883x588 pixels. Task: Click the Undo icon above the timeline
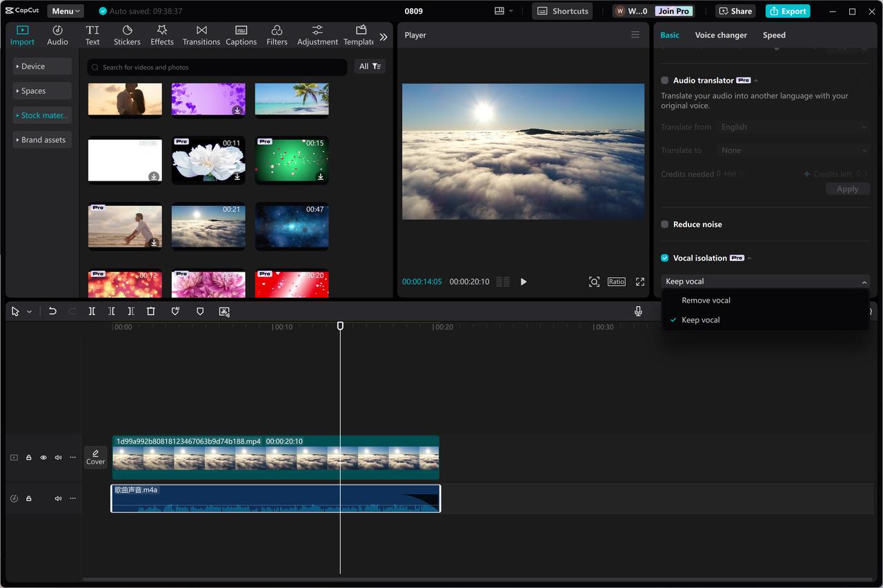pos(52,311)
